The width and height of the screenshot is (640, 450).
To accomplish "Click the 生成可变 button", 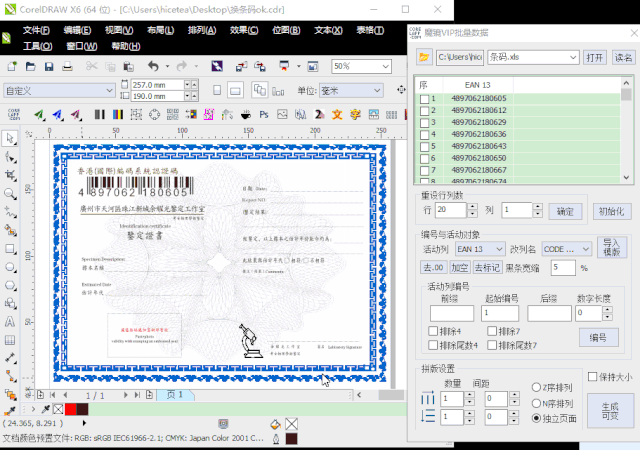I will point(610,411).
